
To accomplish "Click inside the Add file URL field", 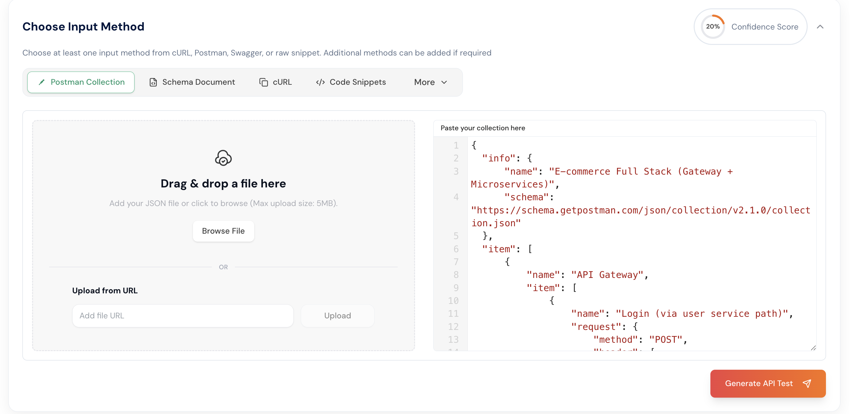I will click(183, 316).
